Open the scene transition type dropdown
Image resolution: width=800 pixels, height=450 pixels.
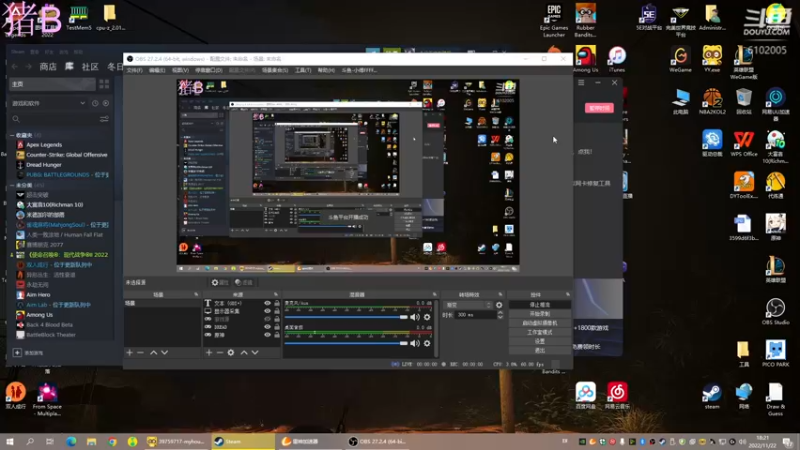point(468,305)
